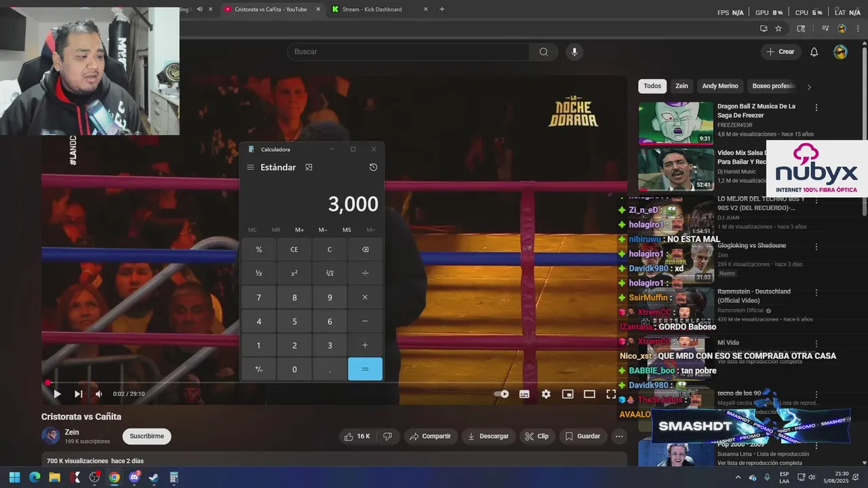Toggle YouTube autoplay switch
Screen dimensions: 868x488
[x=502, y=394]
